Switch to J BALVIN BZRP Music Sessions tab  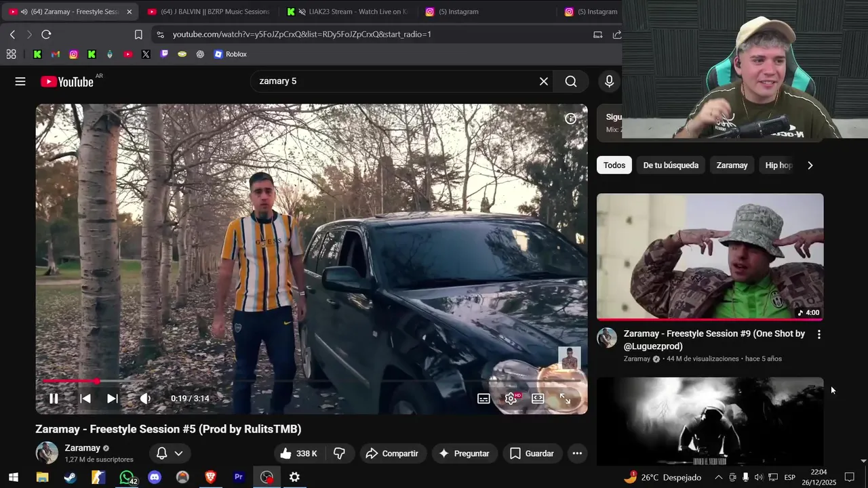(x=209, y=12)
